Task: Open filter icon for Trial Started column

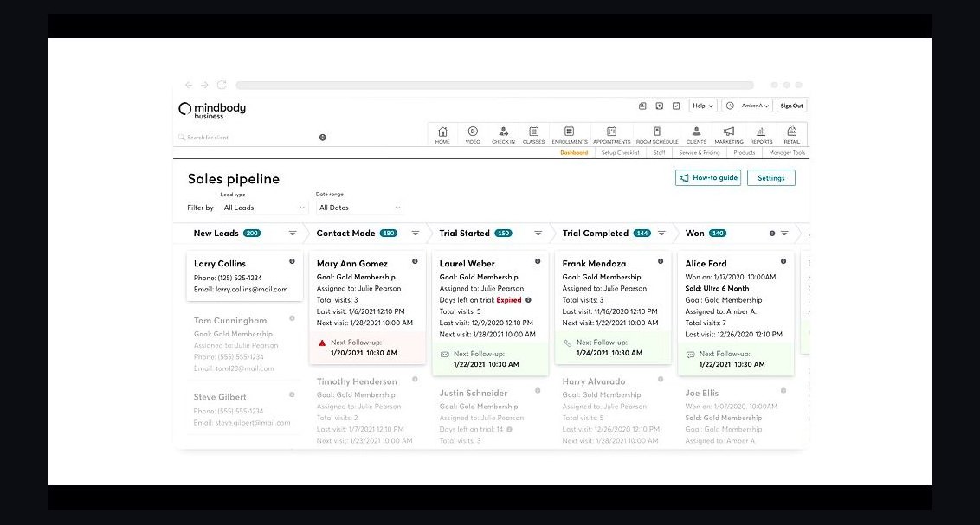Action: point(538,233)
